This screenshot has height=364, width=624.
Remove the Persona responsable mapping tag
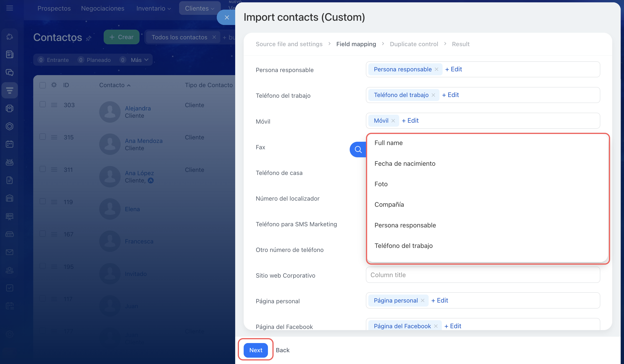coord(436,69)
